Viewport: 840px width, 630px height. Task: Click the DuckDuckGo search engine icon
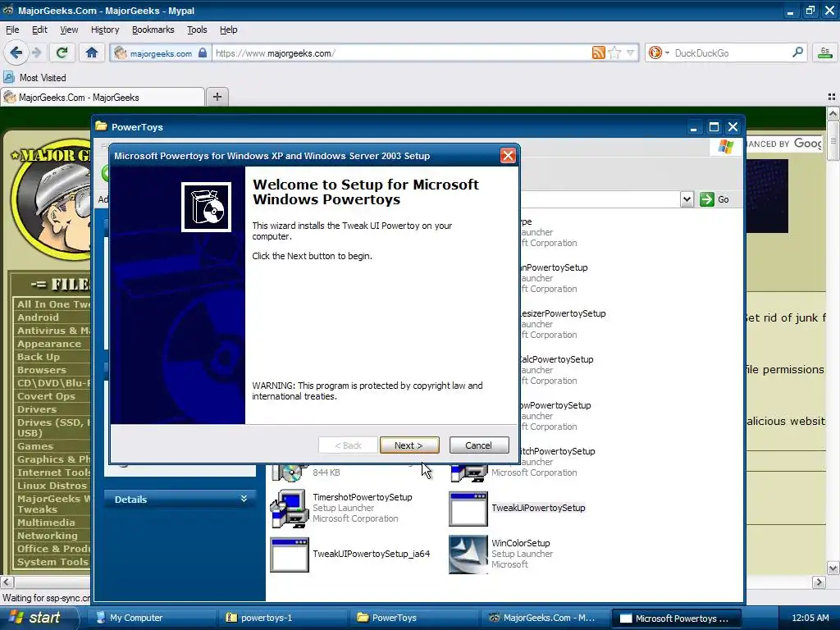655,52
